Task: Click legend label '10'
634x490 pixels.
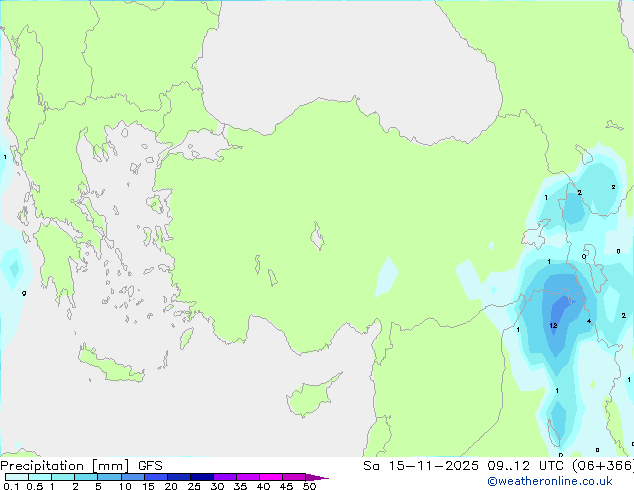Action: click(125, 486)
